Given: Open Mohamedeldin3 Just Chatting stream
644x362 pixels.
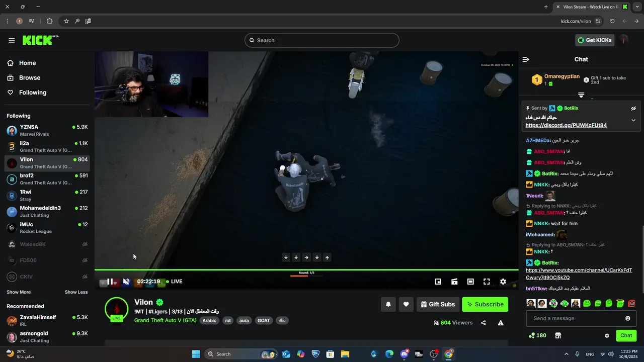Looking at the screenshot, I should pos(47,212).
